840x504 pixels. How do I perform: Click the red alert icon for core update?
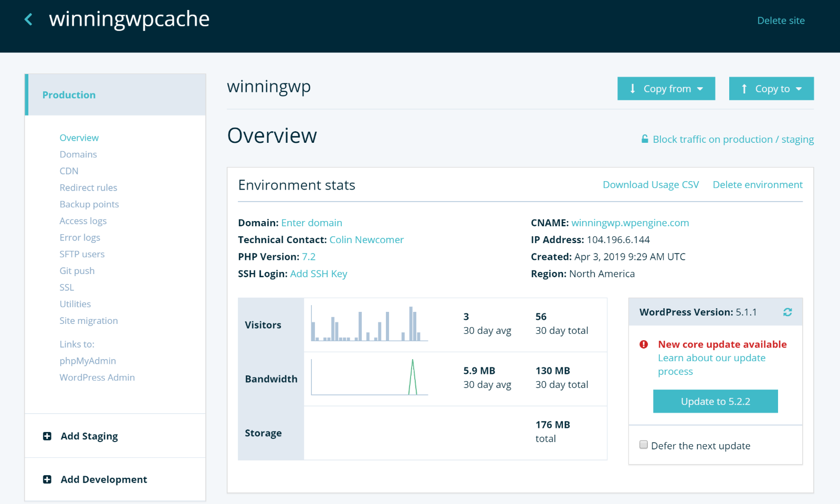[644, 344]
